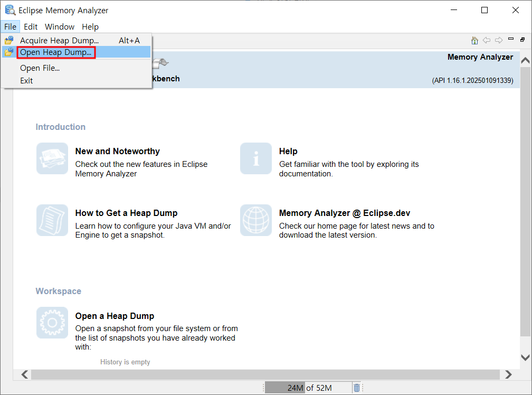Click the info icon beside the Help entry

pyautogui.click(x=255, y=158)
